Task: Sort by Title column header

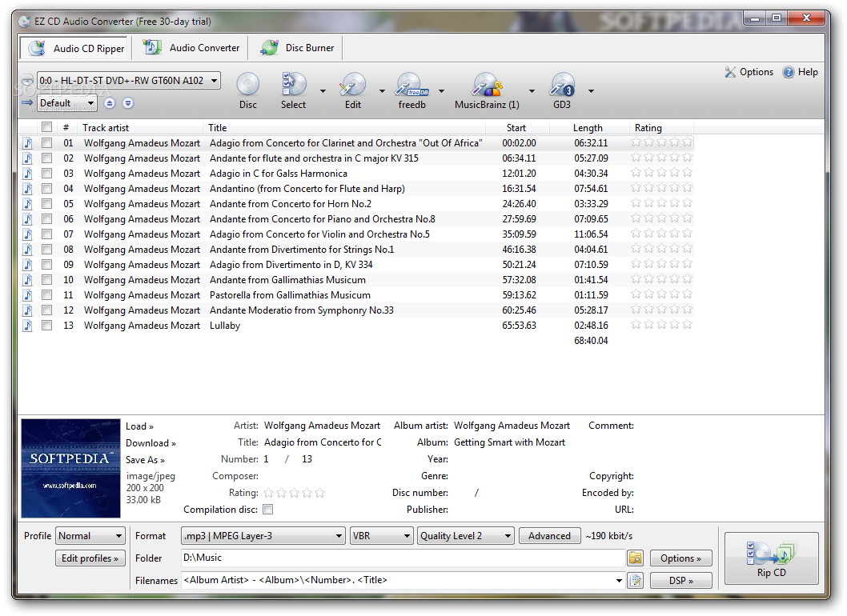Action: [x=344, y=127]
